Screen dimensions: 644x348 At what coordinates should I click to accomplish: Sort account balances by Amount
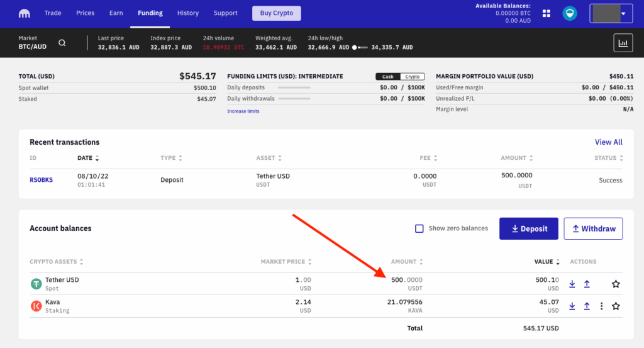coord(407,262)
